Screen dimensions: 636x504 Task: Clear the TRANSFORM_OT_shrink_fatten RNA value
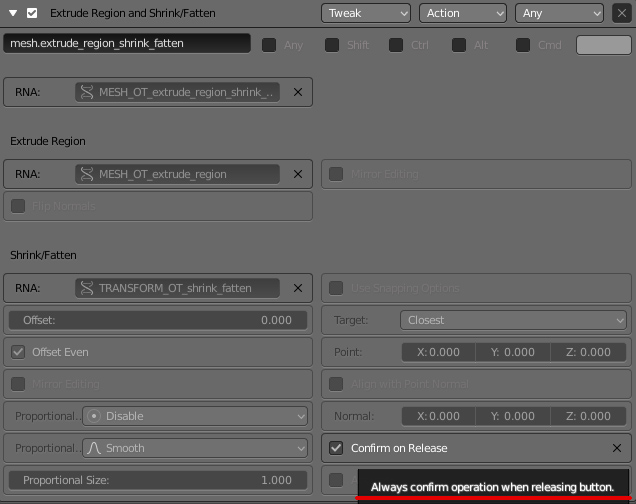pos(298,288)
